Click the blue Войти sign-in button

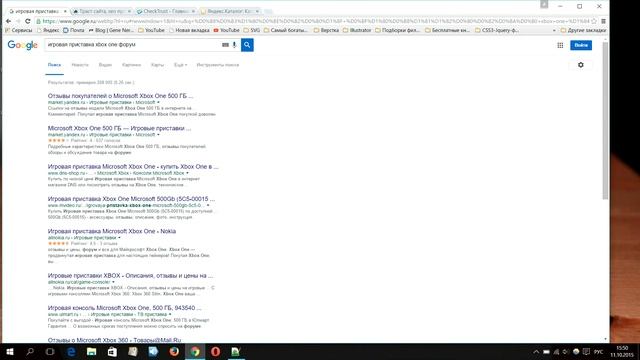[581, 45]
